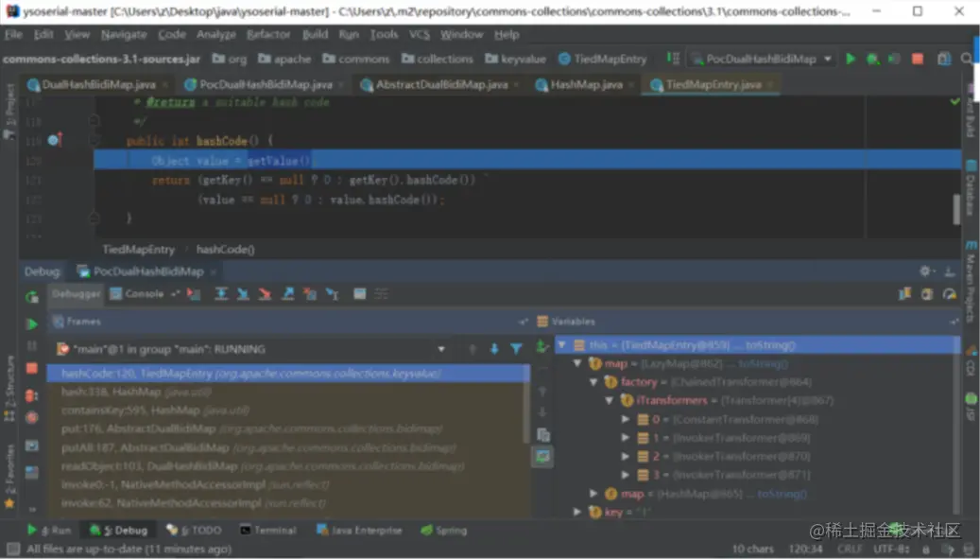Open the Refactor menu
Screen dimensions: 980x559
tap(268, 34)
